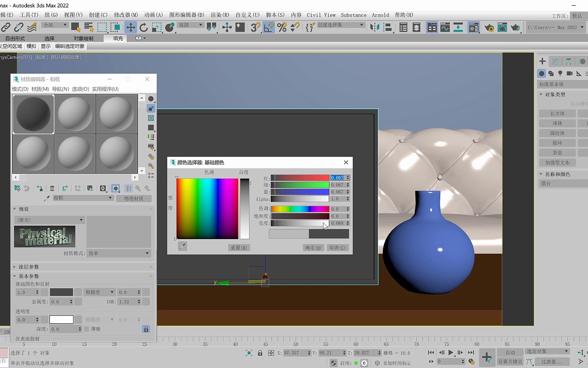Viewport: 588px width, 368px height.
Task: Click the eyedropper to pick material from object
Action: pos(46,198)
